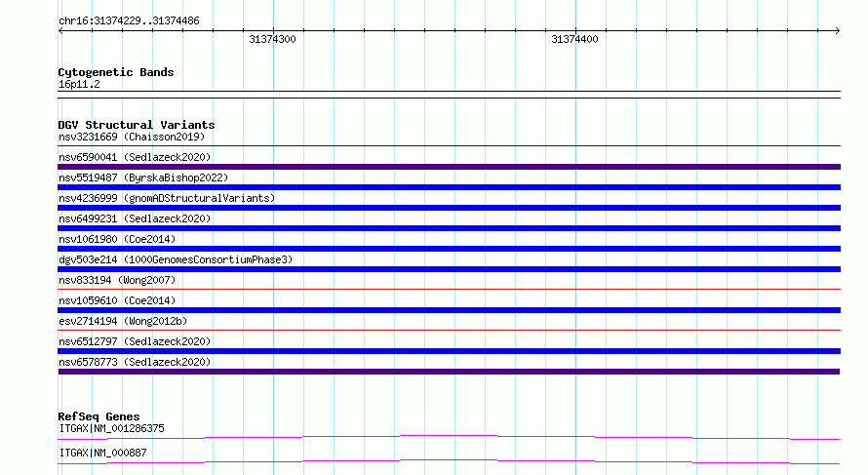Screen dimensions: 868x475
Task: Select the DGV Structural Variants track title
Action: point(137,125)
